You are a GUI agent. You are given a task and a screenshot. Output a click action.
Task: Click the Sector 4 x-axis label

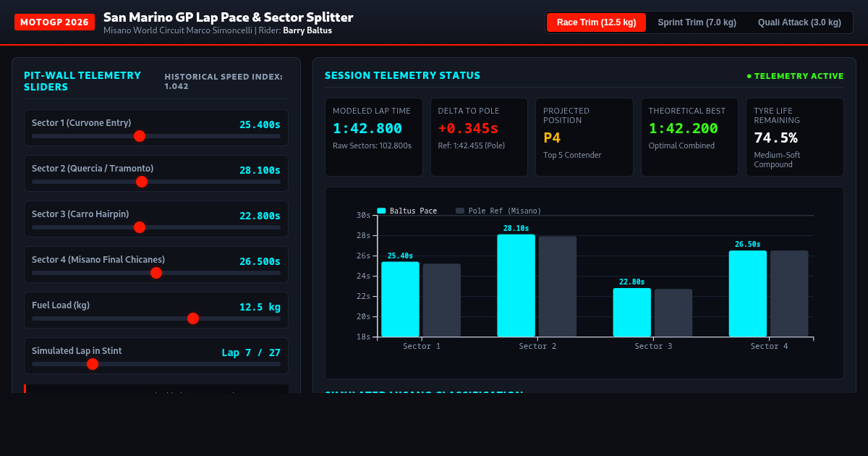[769, 346]
